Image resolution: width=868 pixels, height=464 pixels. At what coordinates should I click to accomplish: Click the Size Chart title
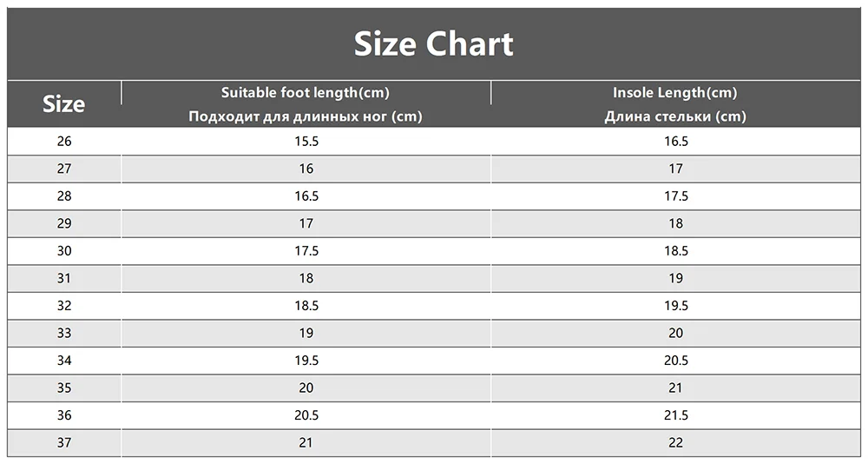click(433, 43)
